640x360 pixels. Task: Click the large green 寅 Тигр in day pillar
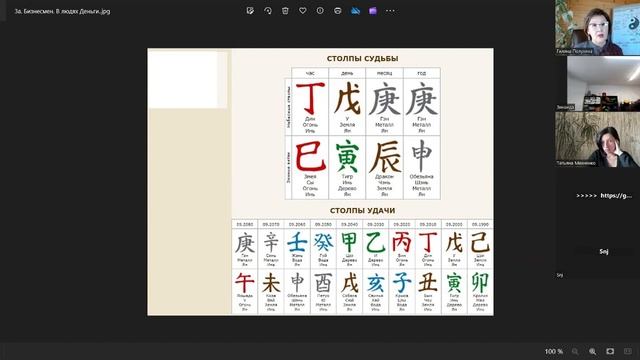(347, 156)
